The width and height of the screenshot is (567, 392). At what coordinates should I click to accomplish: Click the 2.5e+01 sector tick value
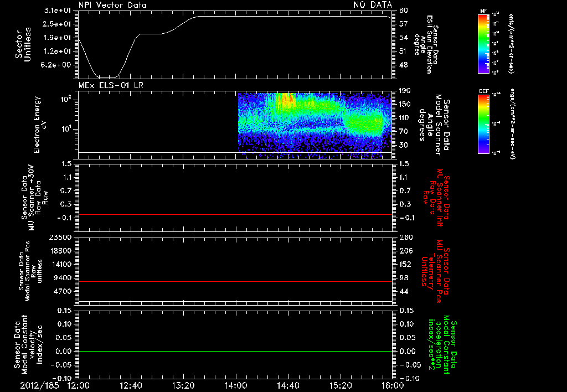pyautogui.click(x=58, y=24)
